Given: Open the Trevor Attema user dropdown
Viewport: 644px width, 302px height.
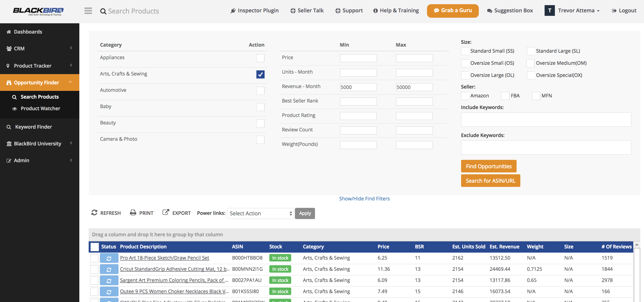Looking at the screenshot, I should click(x=579, y=10).
